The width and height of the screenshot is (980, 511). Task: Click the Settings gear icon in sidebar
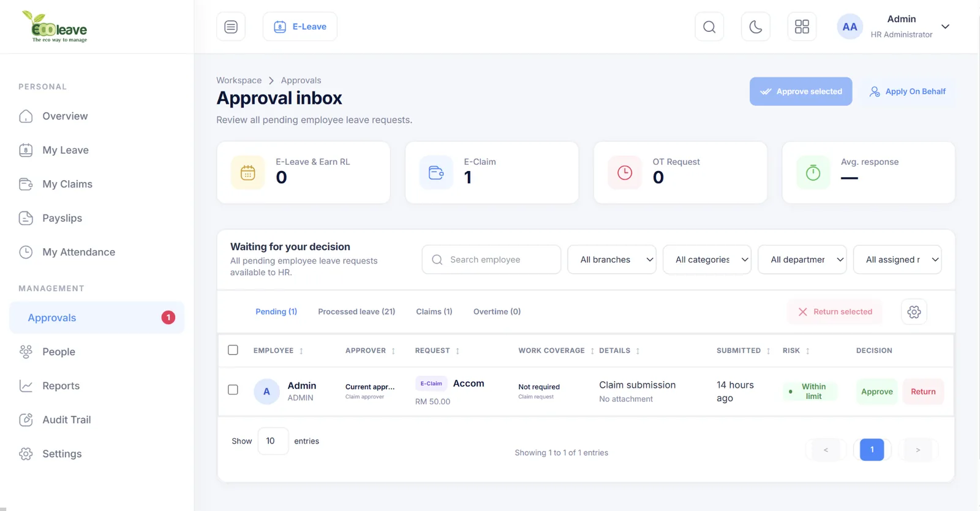coord(26,454)
